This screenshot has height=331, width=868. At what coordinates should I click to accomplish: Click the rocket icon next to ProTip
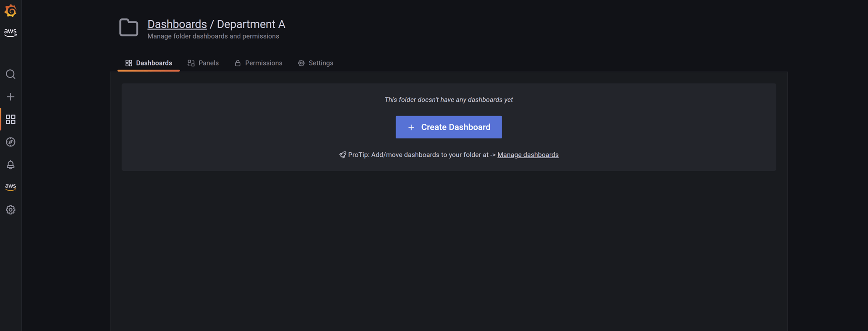click(342, 155)
